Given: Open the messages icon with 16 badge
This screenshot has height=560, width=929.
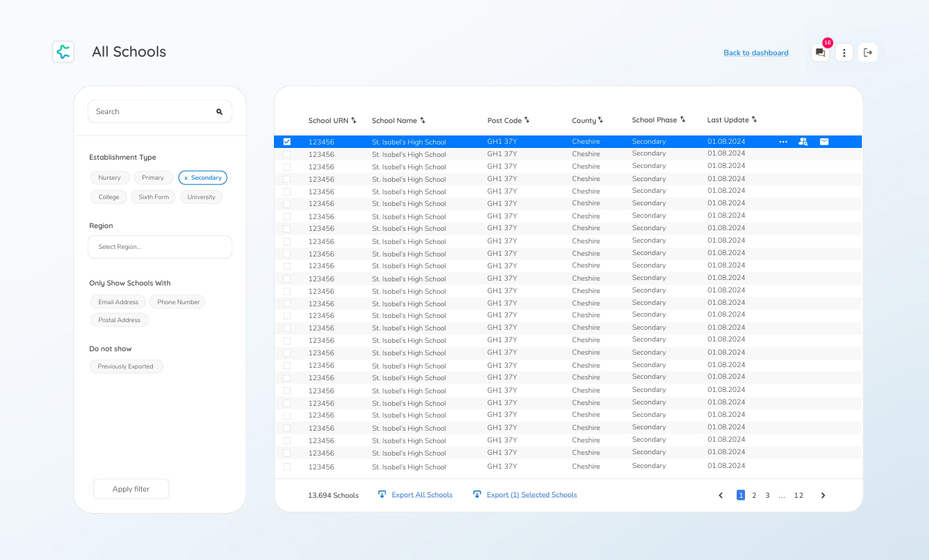Looking at the screenshot, I should pos(820,53).
